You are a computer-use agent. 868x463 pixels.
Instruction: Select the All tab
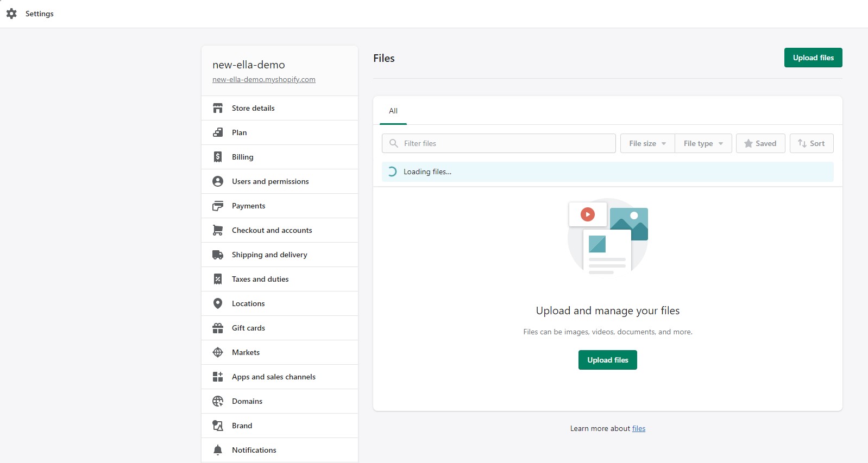tap(393, 111)
